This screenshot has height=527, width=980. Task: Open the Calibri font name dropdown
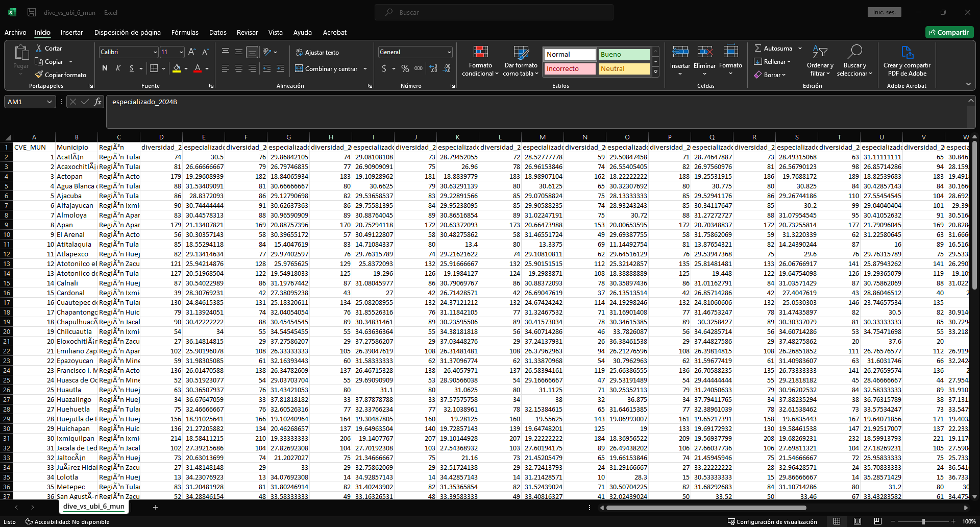(155, 53)
